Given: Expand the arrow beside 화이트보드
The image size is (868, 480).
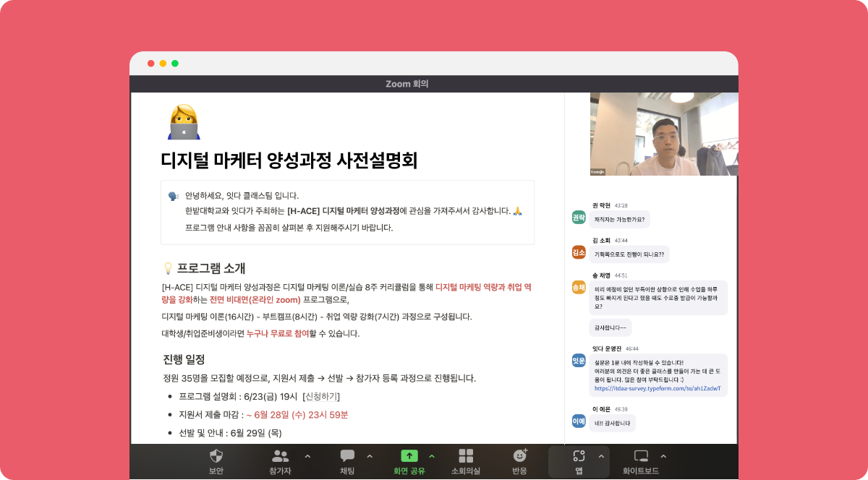Looking at the screenshot, I should coord(663,456).
